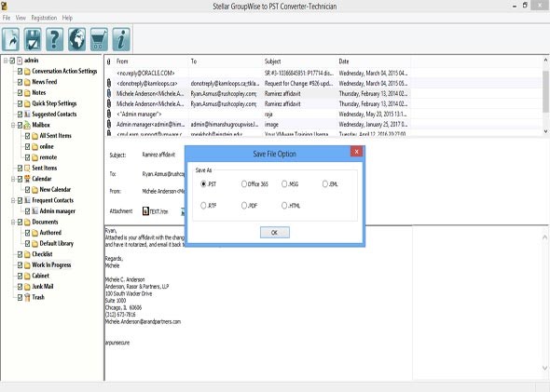Select the .MSG radio option
Screen dimensions: 550x392
[284, 184]
